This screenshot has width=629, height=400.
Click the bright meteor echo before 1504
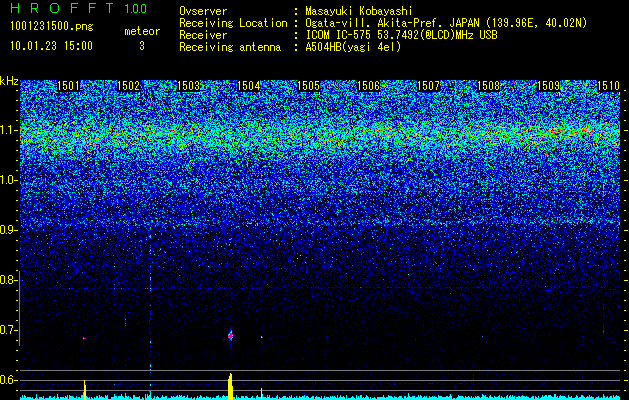coord(230,335)
